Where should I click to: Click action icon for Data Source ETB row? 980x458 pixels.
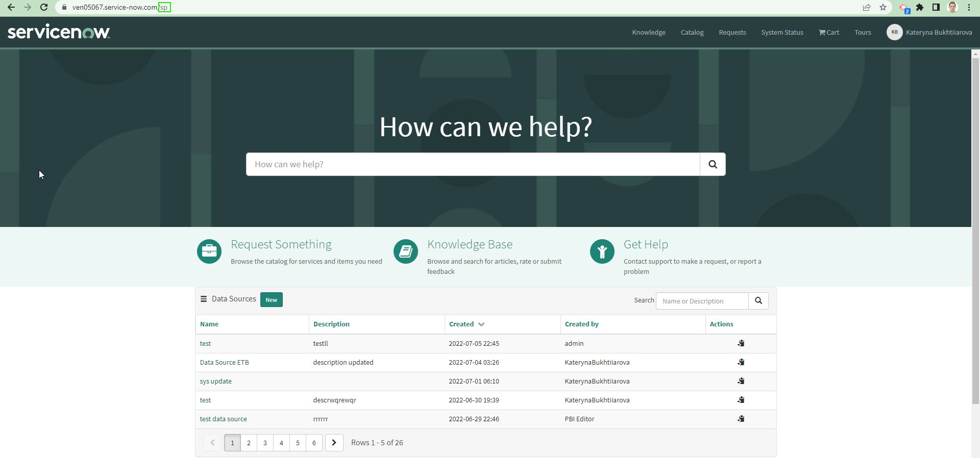pyautogui.click(x=741, y=362)
